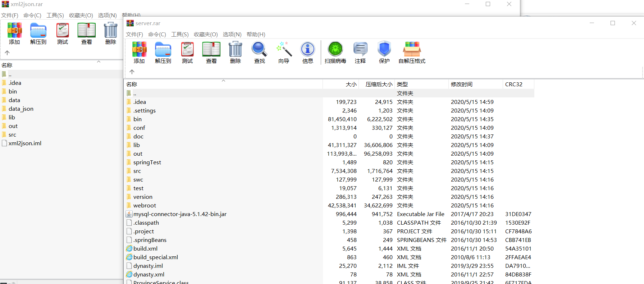
Task: Click the Test icon in server.rar toolbar
Action: [187, 49]
